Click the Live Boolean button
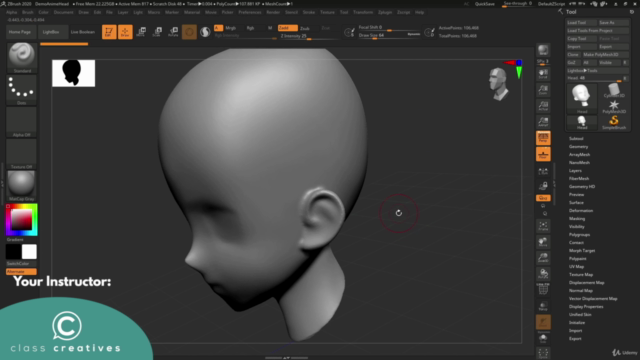Screen dimensions: 640x360 tap(82, 32)
